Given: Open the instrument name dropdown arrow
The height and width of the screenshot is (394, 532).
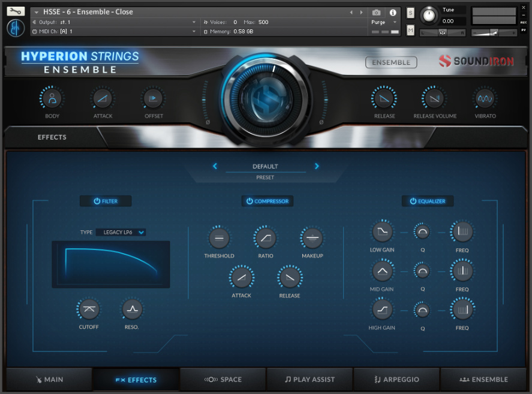Looking at the screenshot, I should [37, 12].
